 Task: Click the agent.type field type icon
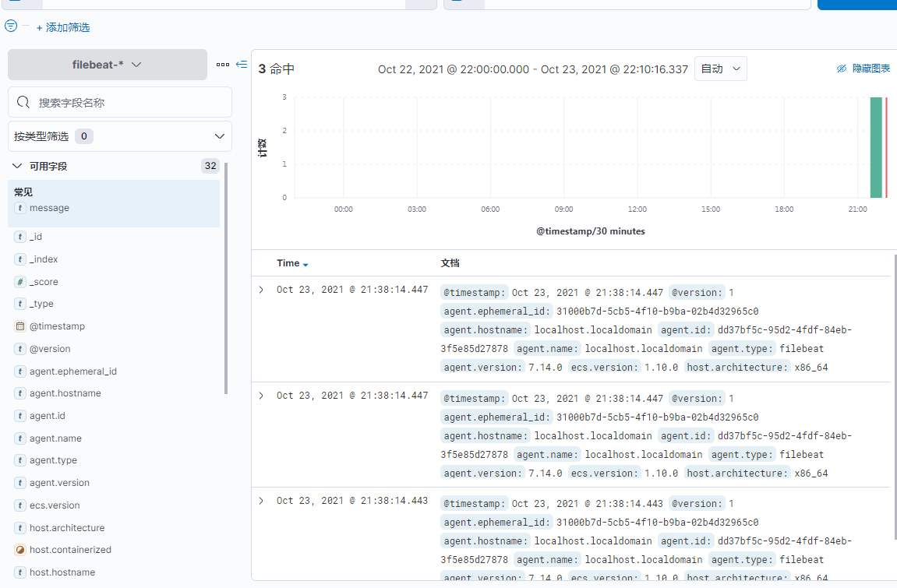click(x=20, y=460)
